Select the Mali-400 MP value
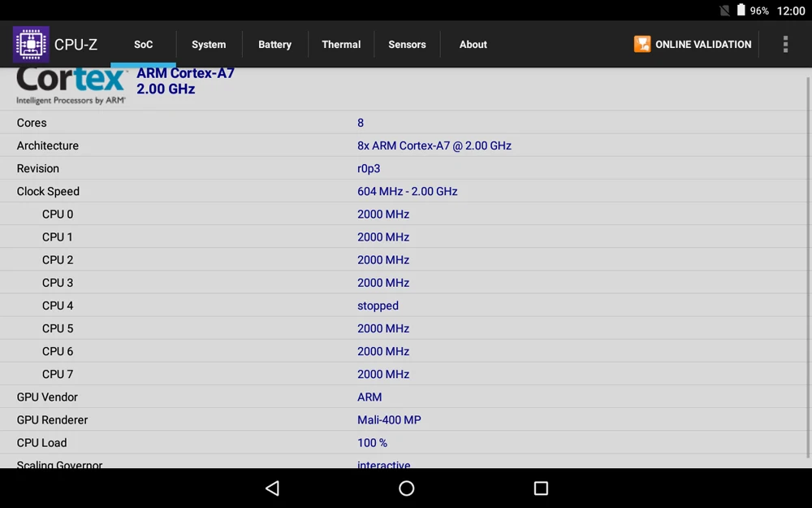This screenshot has height=508, width=812. tap(389, 419)
